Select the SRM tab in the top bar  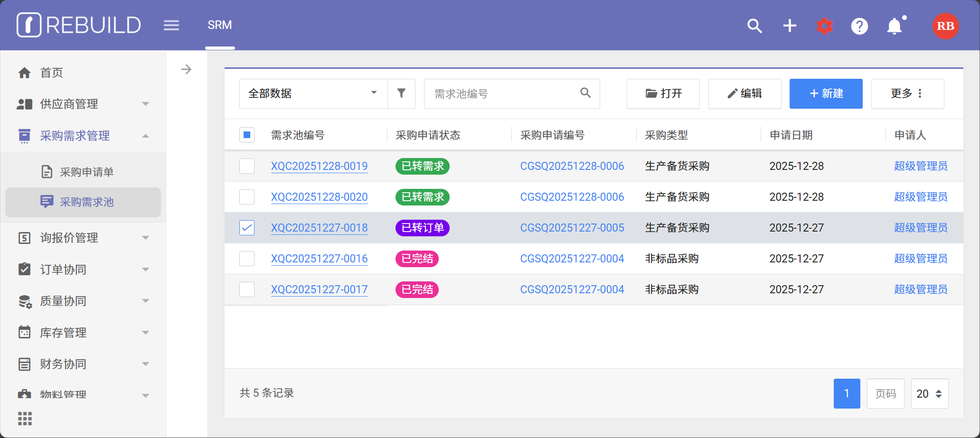coord(219,25)
